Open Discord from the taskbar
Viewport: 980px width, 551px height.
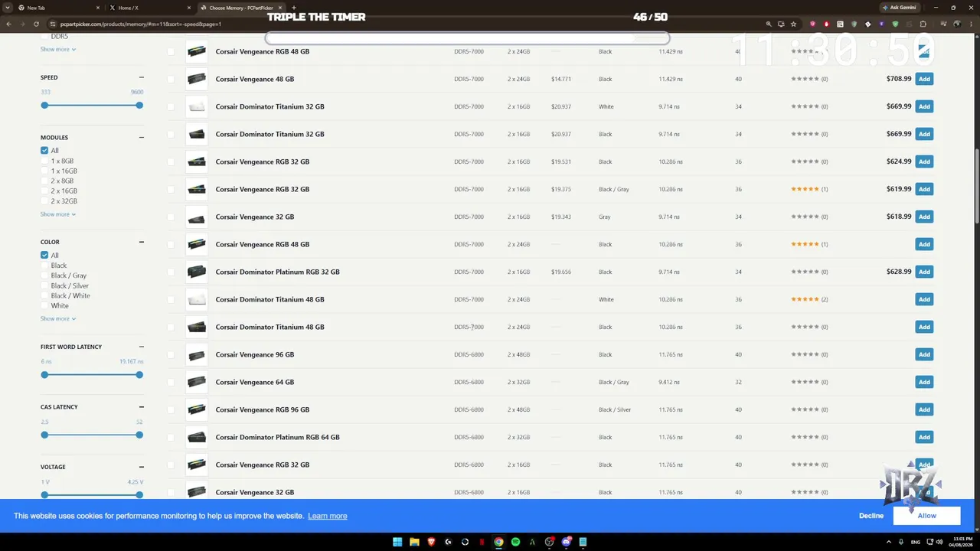tap(567, 542)
